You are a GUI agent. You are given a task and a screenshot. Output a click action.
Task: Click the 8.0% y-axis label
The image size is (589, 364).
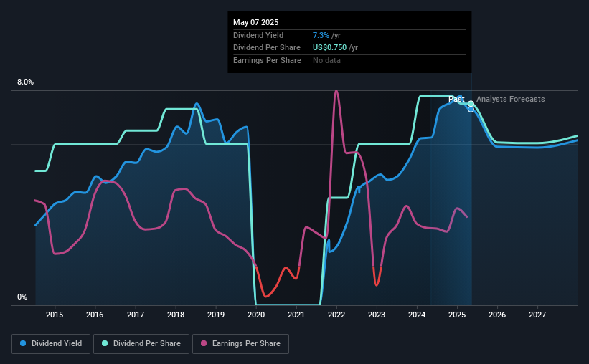[x=25, y=82]
